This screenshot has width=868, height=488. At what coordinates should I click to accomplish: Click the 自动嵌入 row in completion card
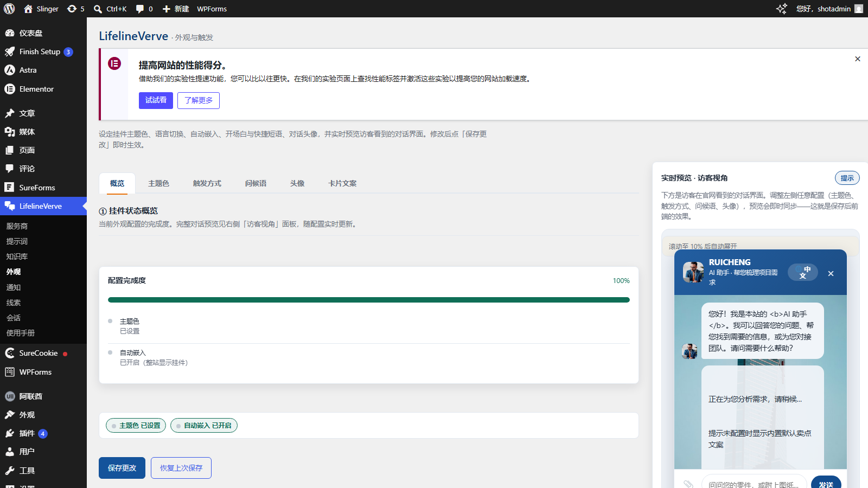pyautogui.click(x=369, y=358)
